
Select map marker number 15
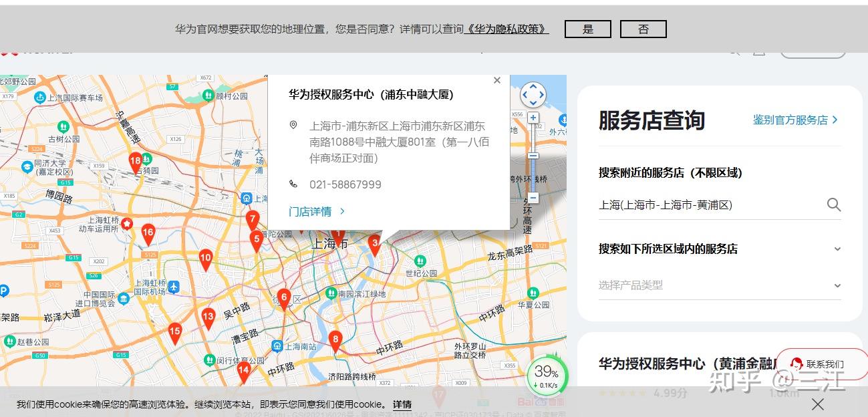[175, 333]
